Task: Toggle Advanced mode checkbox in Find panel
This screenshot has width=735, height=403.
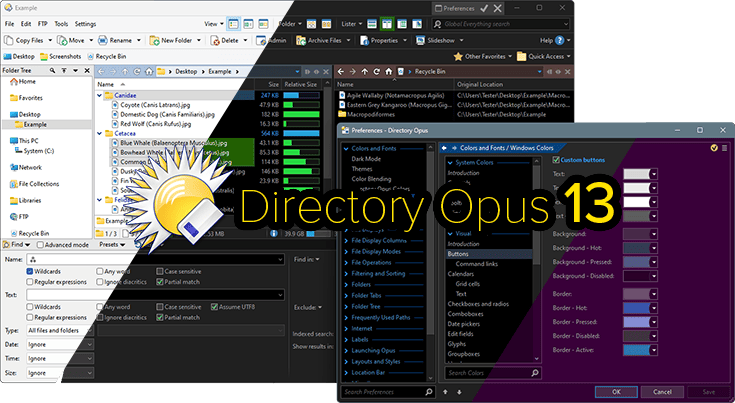Action: [x=40, y=245]
